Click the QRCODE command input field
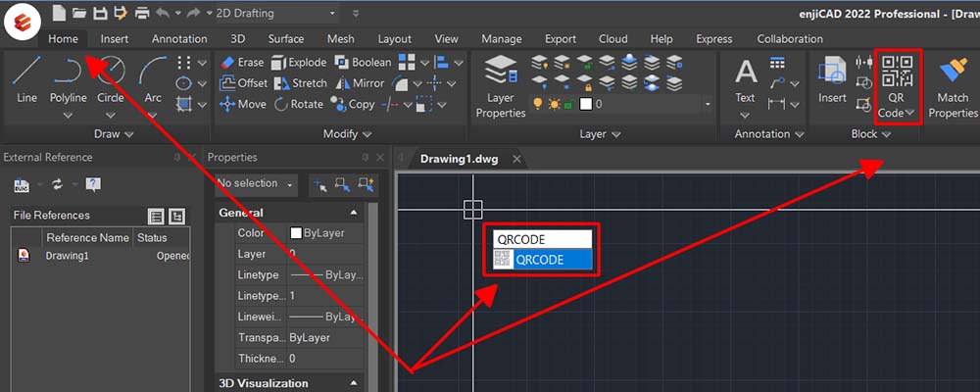This screenshot has height=392, width=980. pos(543,239)
